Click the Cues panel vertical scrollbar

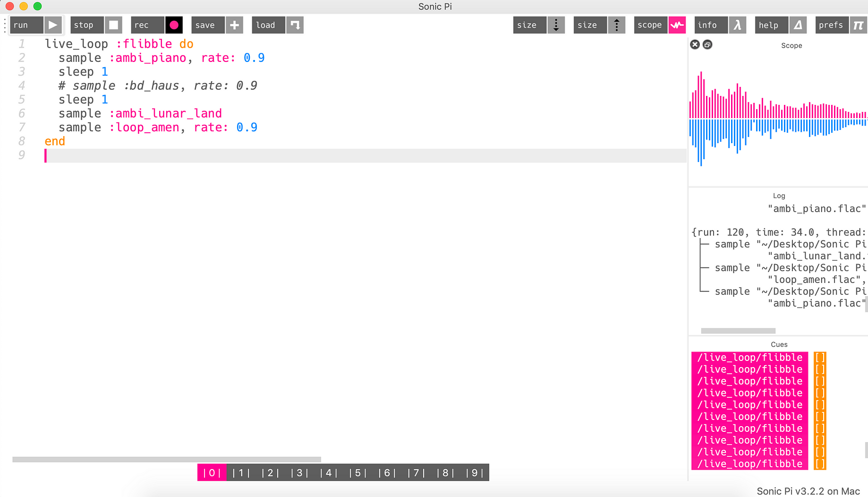coord(866,450)
